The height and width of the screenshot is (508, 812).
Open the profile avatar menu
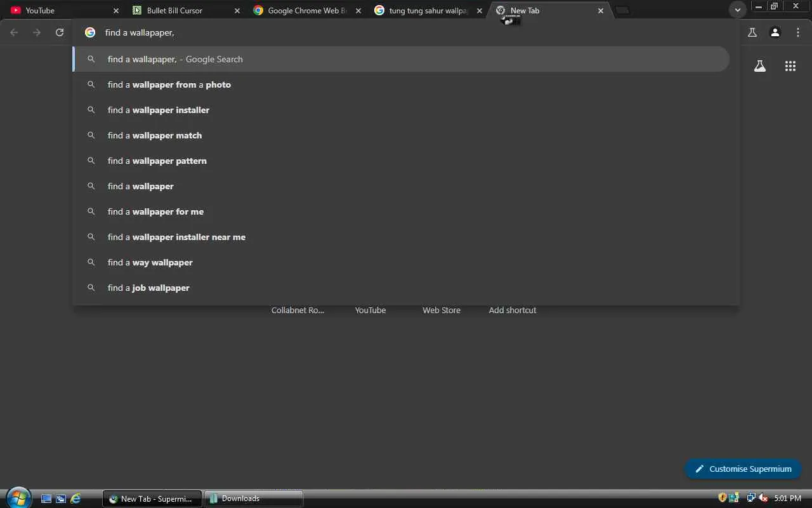point(775,32)
